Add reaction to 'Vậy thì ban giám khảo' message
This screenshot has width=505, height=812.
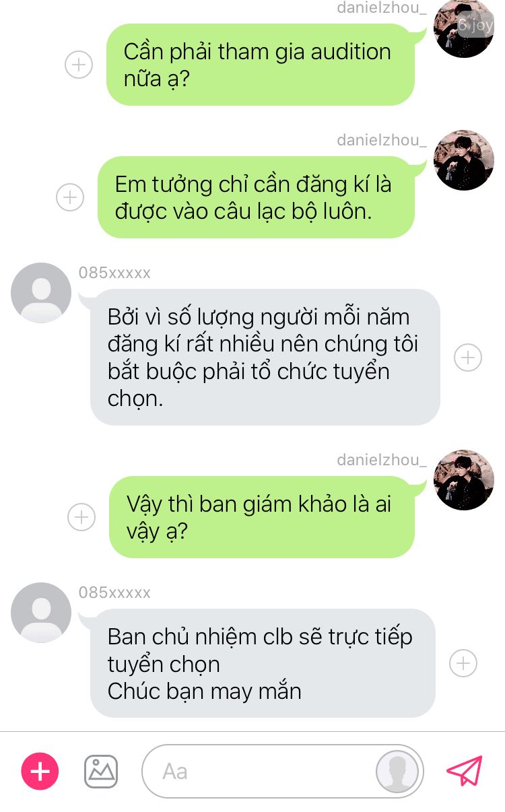pyautogui.click(x=81, y=517)
